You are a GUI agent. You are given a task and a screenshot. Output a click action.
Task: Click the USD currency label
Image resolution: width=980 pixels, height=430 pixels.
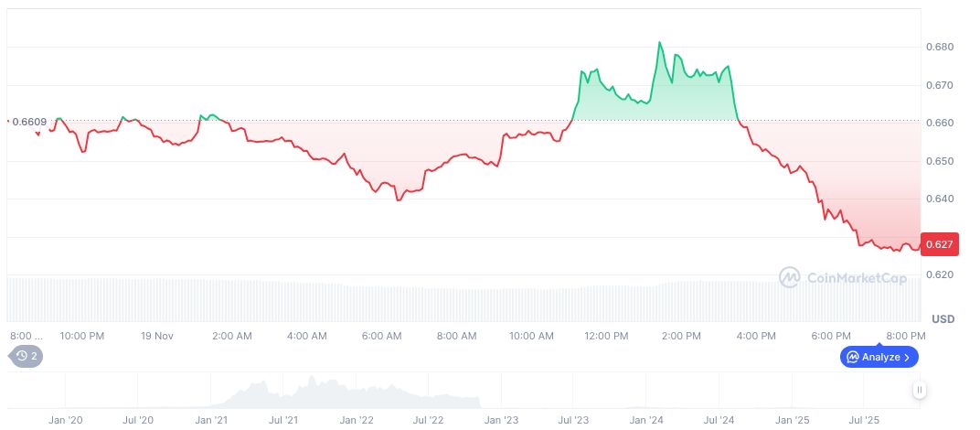943,318
